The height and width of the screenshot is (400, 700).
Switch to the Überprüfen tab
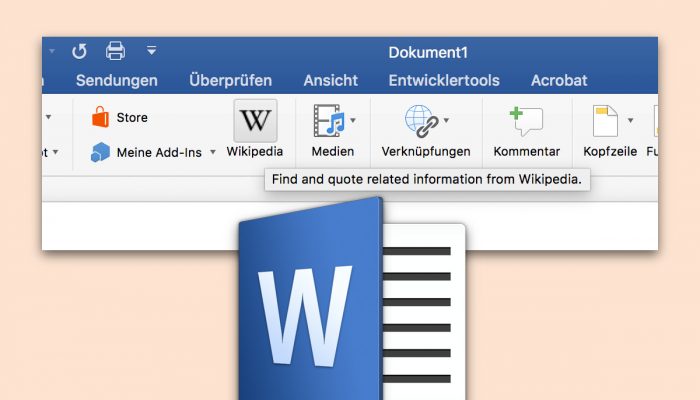pyautogui.click(x=230, y=80)
